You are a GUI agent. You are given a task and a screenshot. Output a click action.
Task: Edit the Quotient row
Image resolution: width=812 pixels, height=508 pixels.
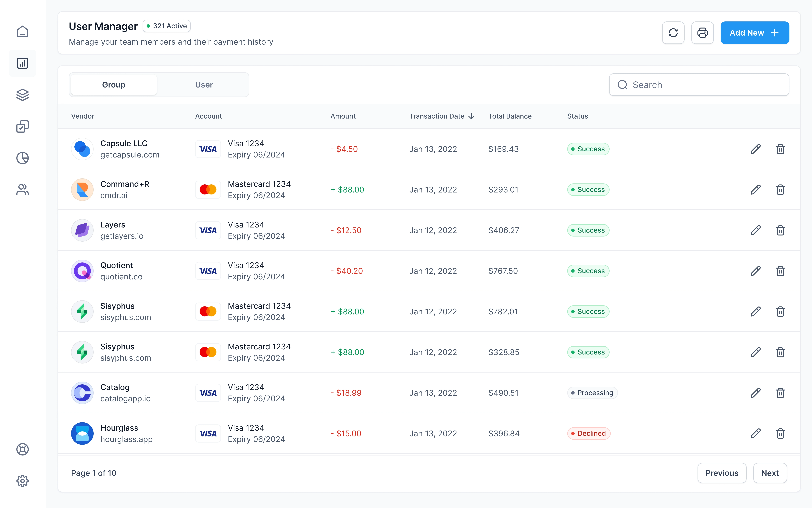(756, 271)
